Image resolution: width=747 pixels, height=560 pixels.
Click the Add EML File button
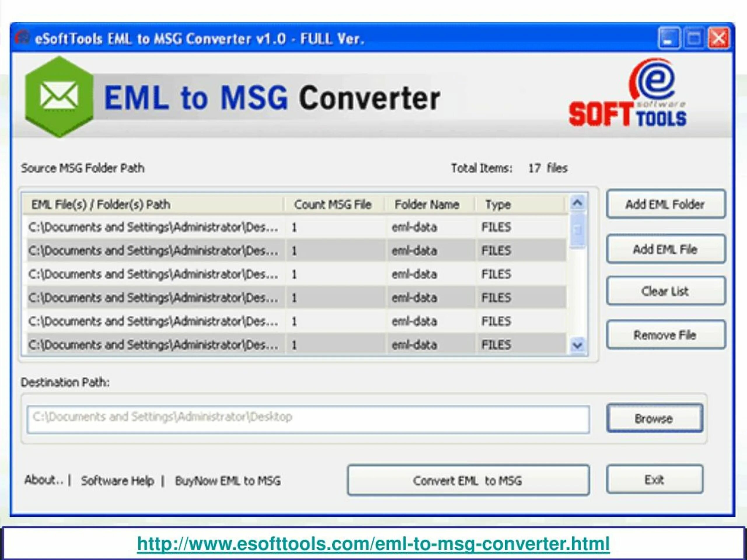[x=666, y=249]
